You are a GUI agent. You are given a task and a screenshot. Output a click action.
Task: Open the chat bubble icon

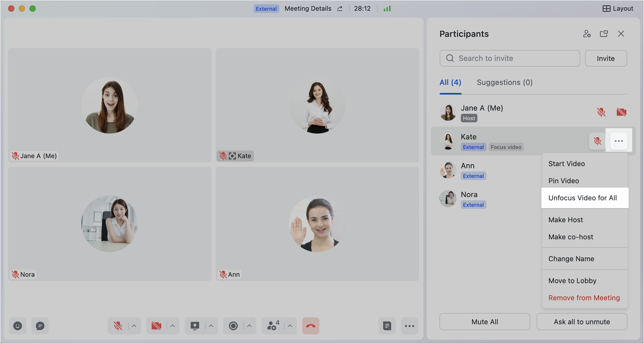(40, 326)
